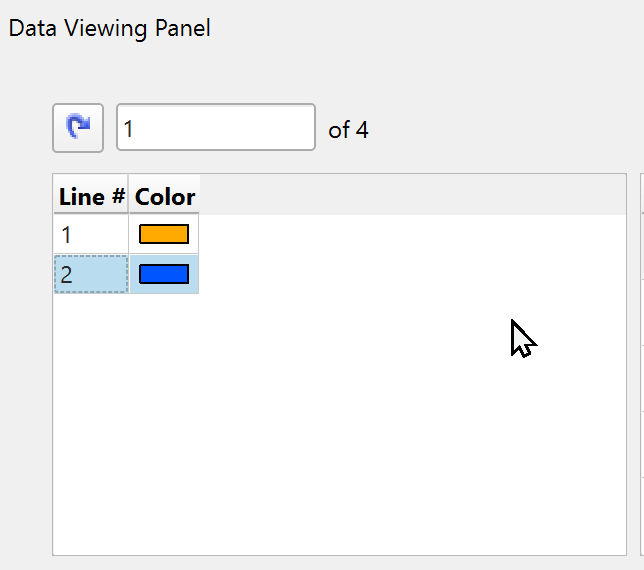Open the orange color swatch for line 1
Screen dimensions: 644x570
164,235
